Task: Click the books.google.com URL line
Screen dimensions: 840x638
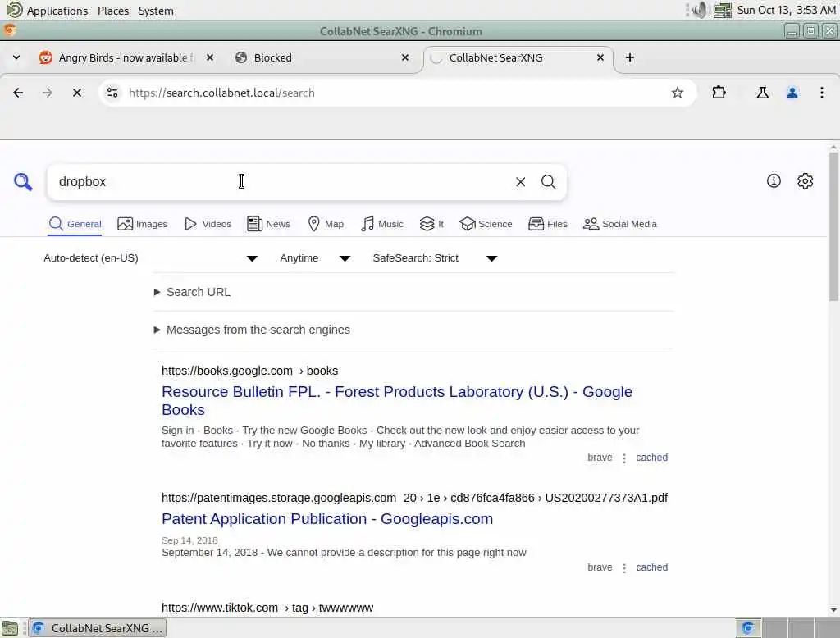Action: pyautogui.click(x=249, y=371)
